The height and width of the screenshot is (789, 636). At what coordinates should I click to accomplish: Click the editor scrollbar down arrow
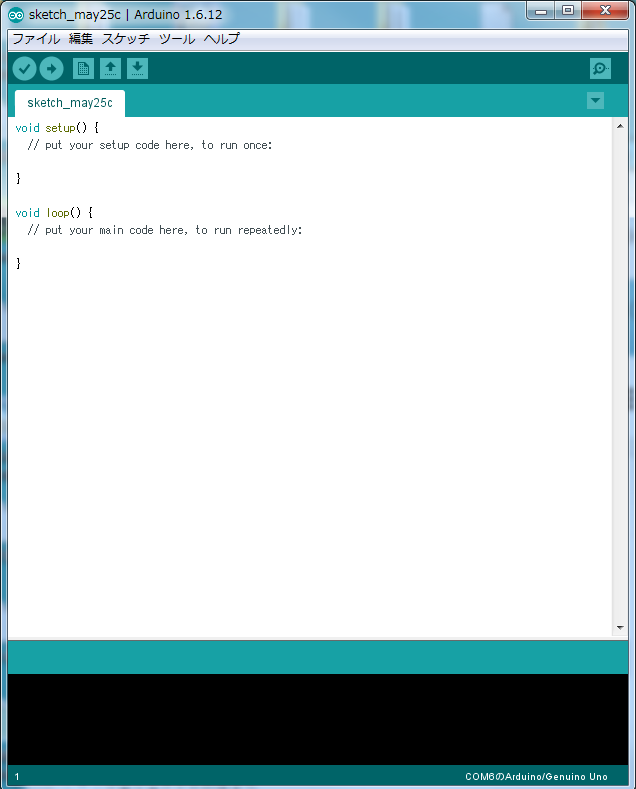pos(620,627)
